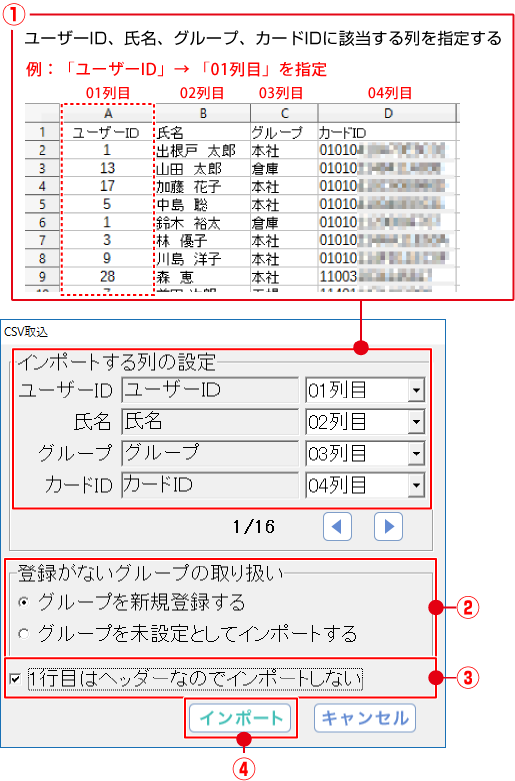Go to next column page arrow
The image size is (515, 781).
(388, 526)
